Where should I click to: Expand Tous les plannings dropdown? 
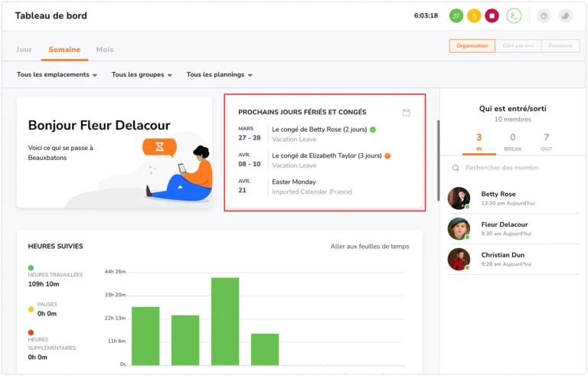click(x=220, y=75)
